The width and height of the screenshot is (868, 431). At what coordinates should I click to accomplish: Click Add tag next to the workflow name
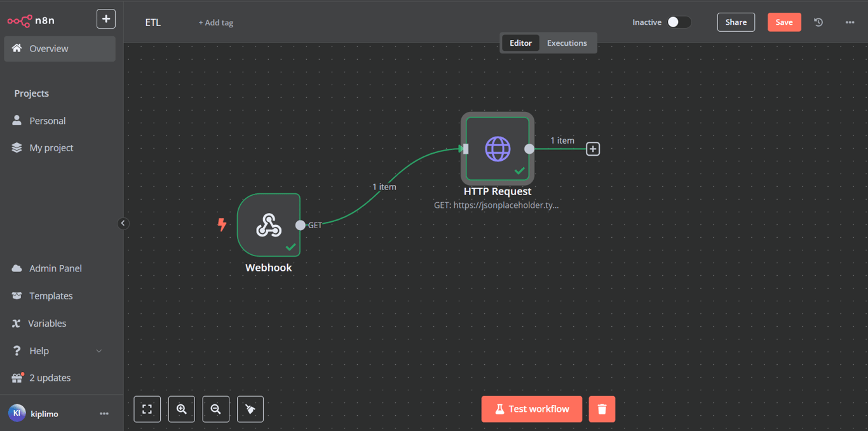[216, 22]
